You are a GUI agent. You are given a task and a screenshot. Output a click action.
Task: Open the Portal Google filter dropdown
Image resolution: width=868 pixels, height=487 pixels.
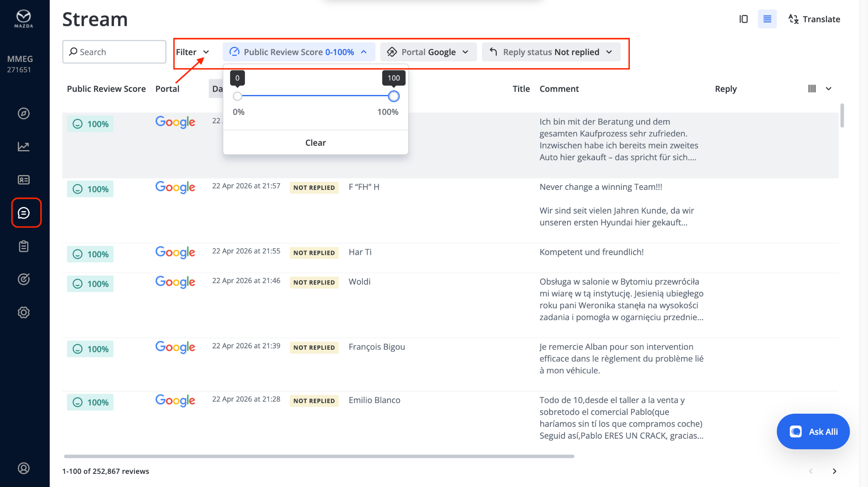coord(428,52)
